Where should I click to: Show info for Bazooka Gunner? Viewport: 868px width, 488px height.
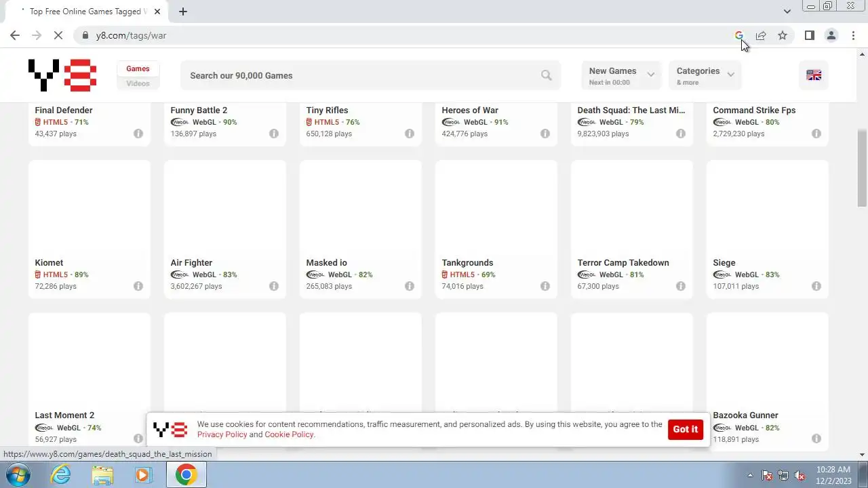click(816, 439)
